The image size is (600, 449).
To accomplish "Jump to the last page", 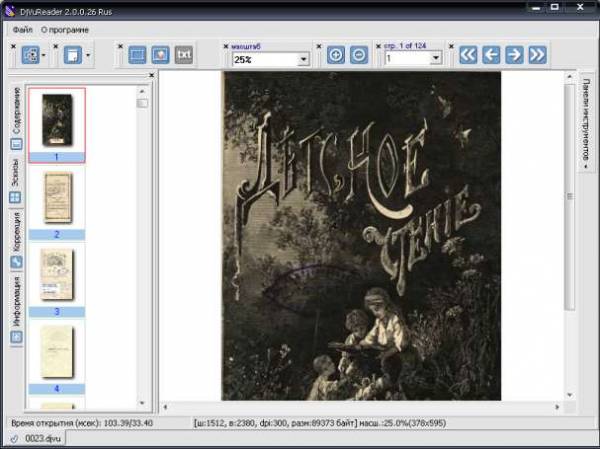I will tap(538, 55).
